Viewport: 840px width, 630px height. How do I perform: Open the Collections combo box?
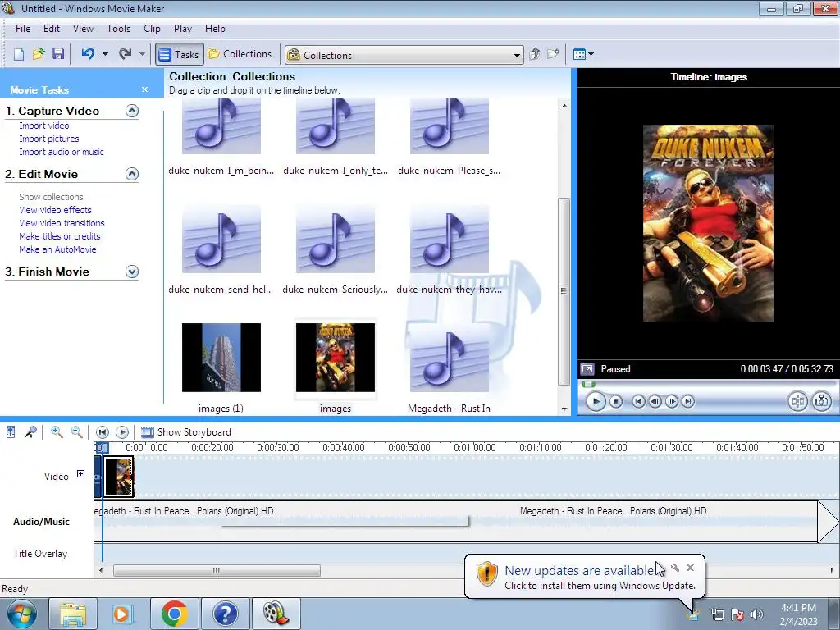point(404,55)
